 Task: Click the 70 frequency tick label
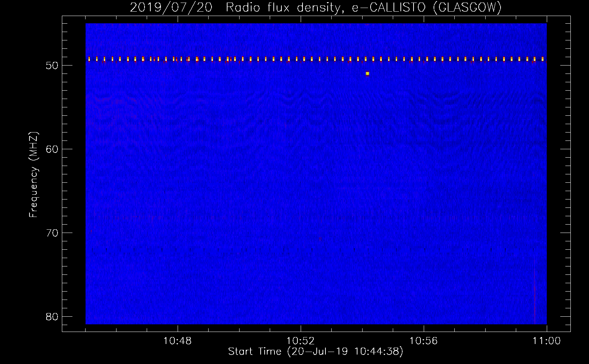tap(52, 233)
